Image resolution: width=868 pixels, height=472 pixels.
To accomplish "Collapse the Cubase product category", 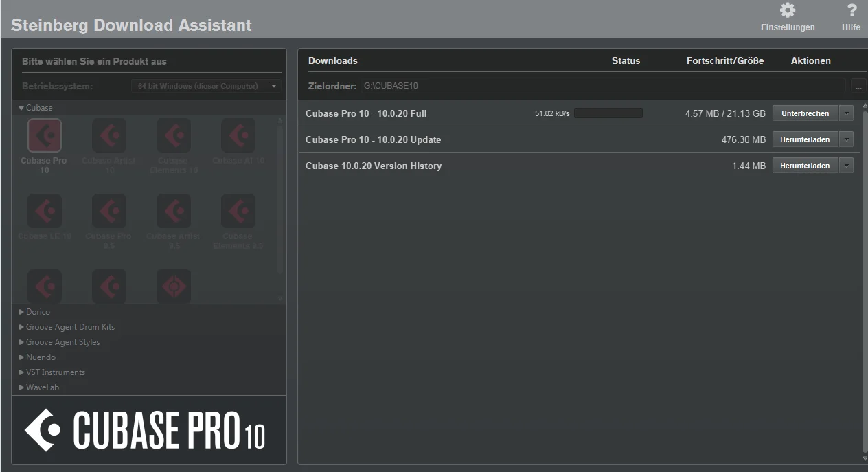I will (x=21, y=108).
